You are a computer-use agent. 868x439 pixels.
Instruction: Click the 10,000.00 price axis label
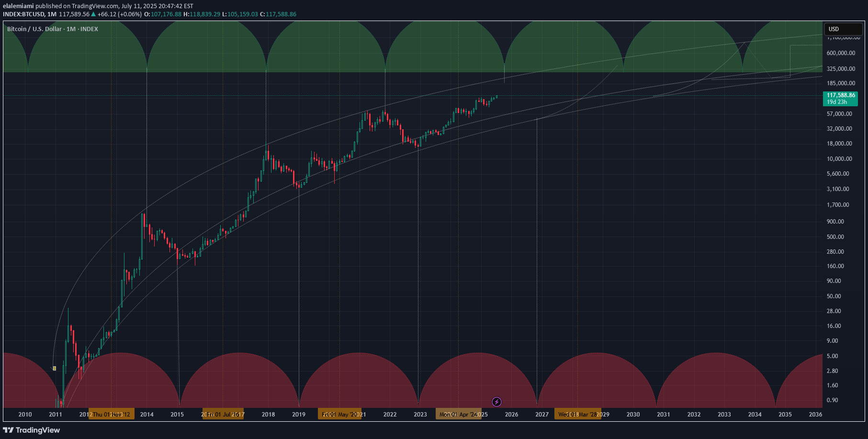coord(840,159)
